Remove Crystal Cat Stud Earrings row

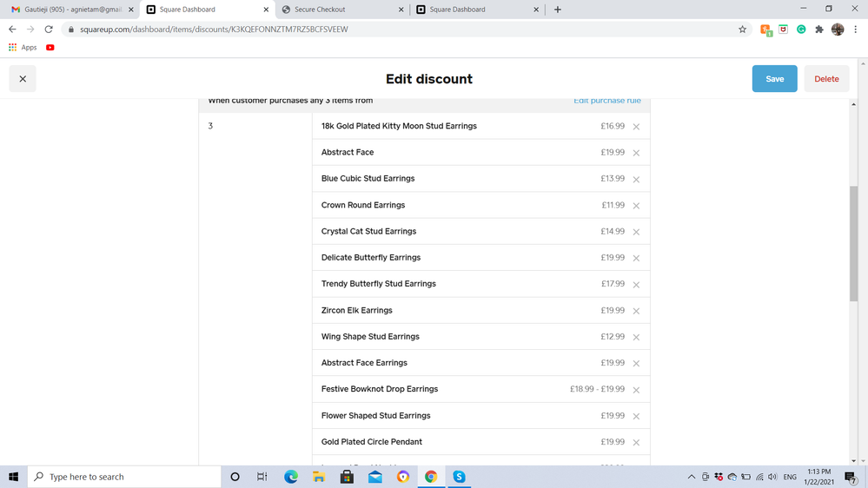(636, 232)
